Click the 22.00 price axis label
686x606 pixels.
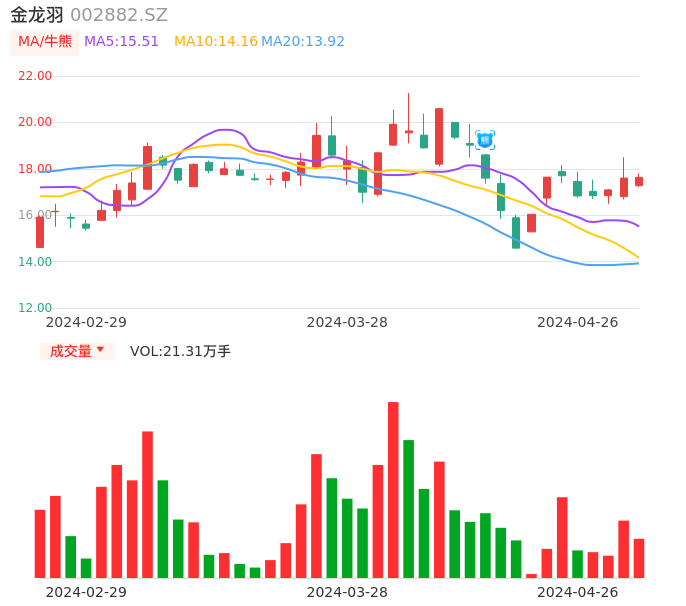click(x=35, y=76)
